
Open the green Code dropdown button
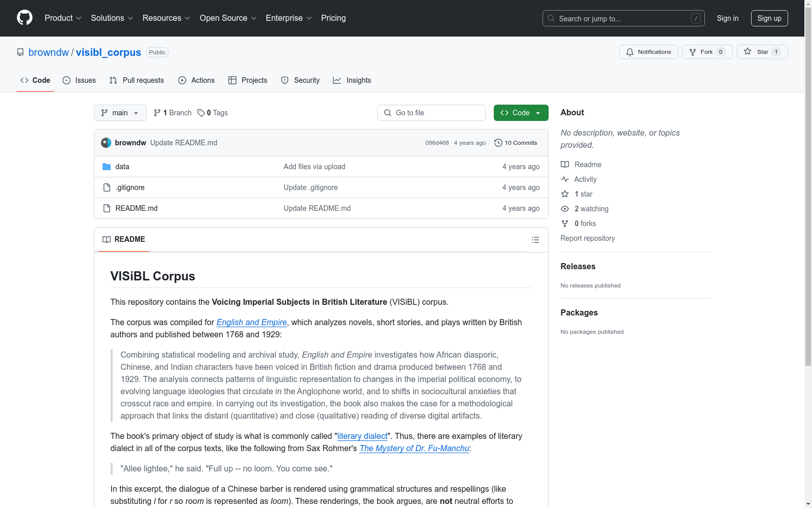pos(521,113)
